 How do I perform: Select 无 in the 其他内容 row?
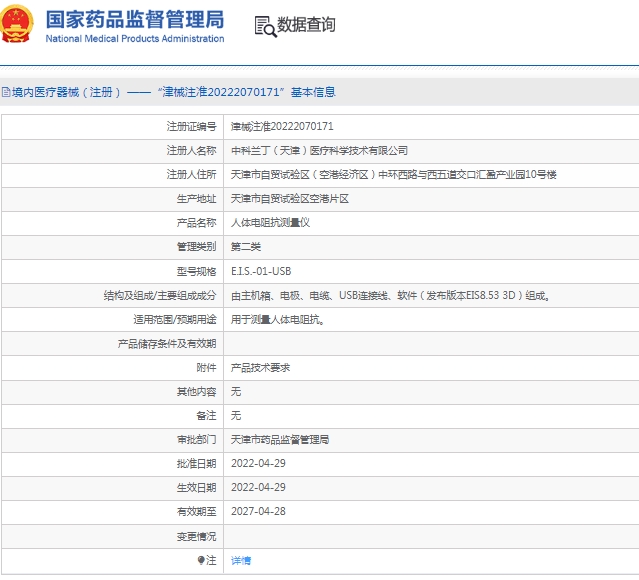(x=236, y=392)
